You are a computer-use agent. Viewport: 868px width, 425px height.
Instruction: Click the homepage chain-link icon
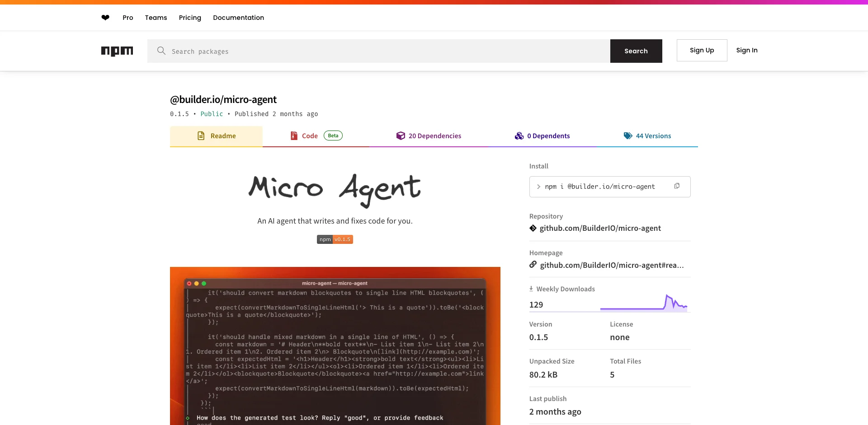pyautogui.click(x=533, y=265)
